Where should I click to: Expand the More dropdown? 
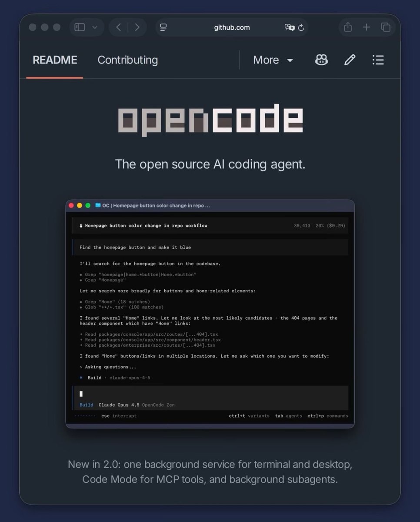coord(273,60)
